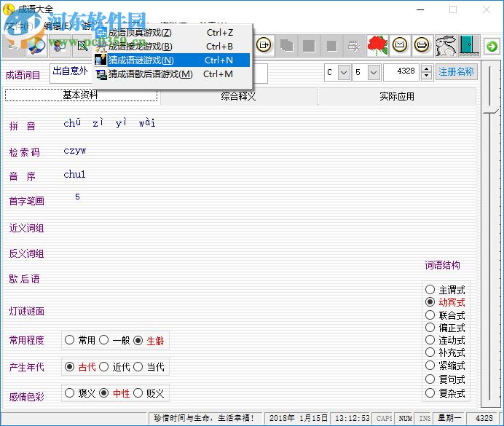Increase the 4328 record number spinner
This screenshot has height=426, width=504.
point(426,68)
